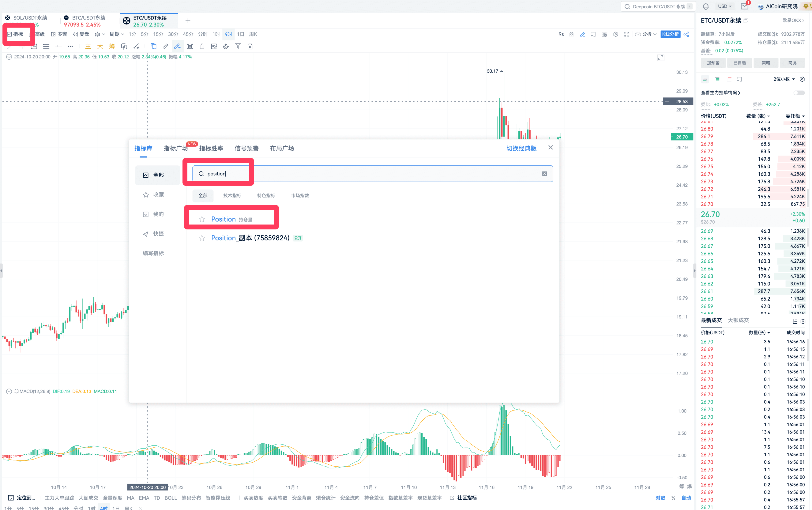The height and width of the screenshot is (510, 812).
Task: Open the screenshot camera tool
Action: [x=571, y=34]
